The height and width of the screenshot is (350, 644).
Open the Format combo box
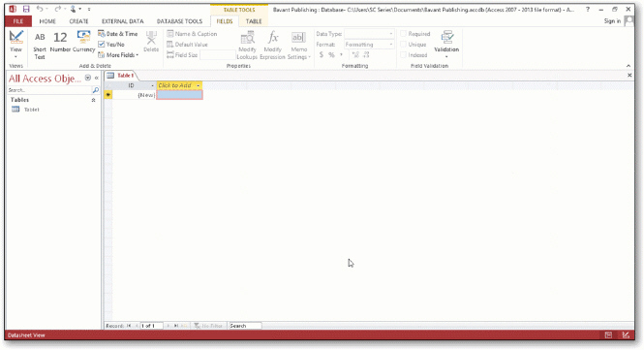[369, 45]
